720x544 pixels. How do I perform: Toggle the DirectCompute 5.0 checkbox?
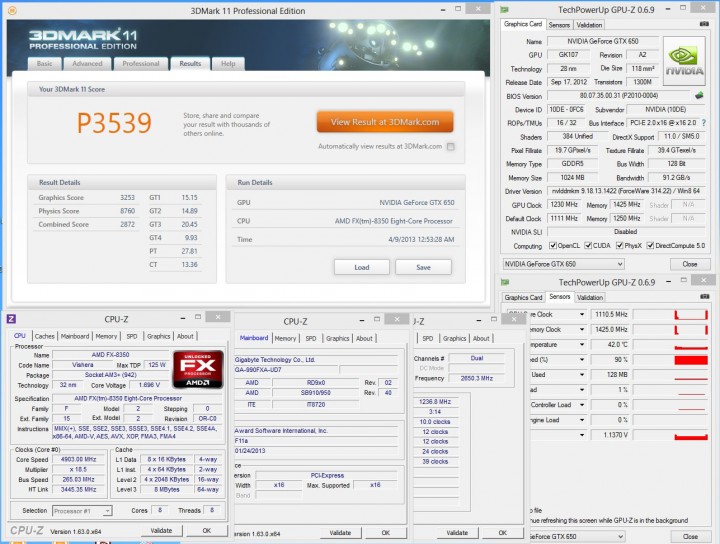click(x=650, y=246)
